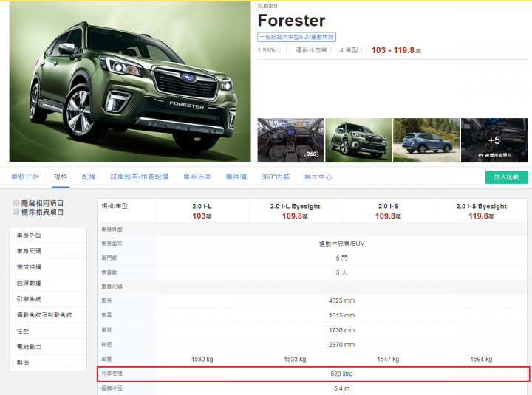Click the 1530 kg weight cell
Viewport: 532px width, 395px height.
pyautogui.click(x=202, y=359)
